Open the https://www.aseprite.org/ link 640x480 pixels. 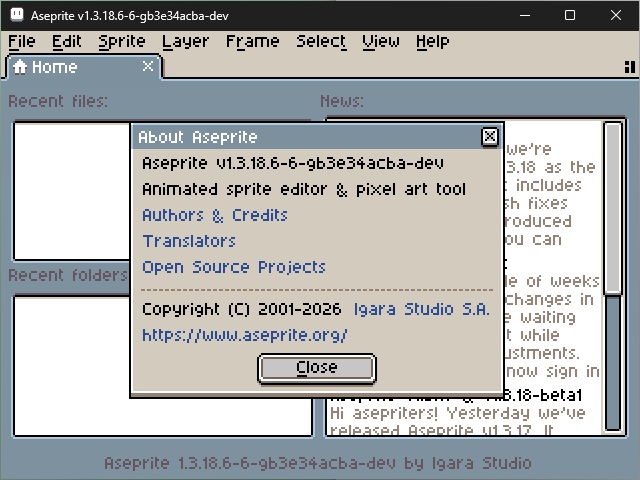pyautogui.click(x=244, y=335)
